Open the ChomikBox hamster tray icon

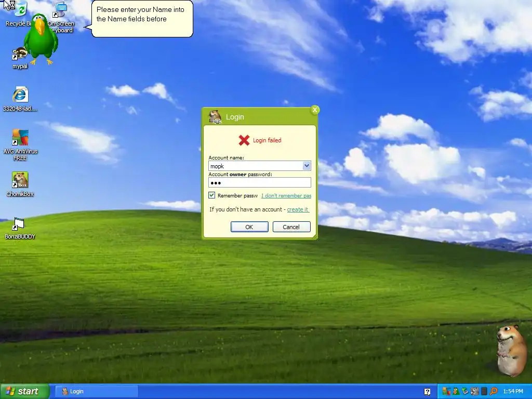pyautogui.click(x=475, y=391)
